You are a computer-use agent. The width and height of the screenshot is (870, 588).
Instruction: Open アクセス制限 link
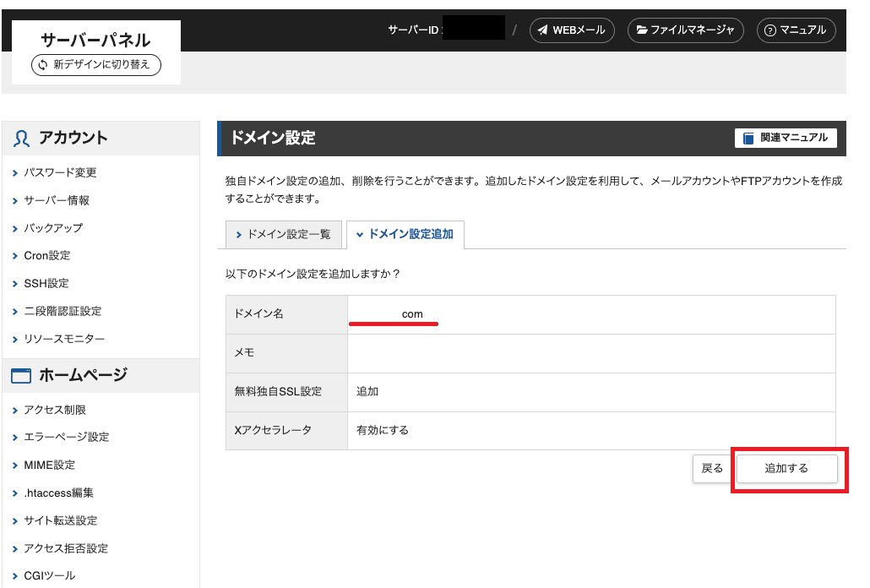[55, 411]
